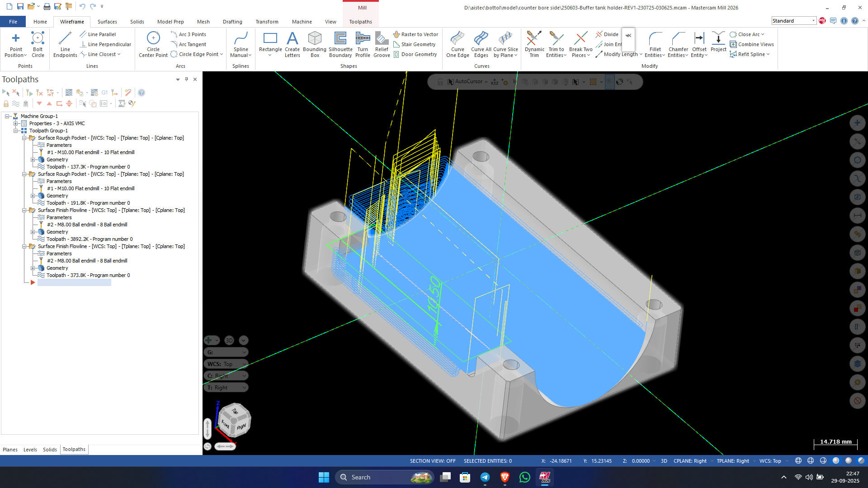Choose Curve One Edge tool
This screenshot has width=868, height=488.
[458, 44]
